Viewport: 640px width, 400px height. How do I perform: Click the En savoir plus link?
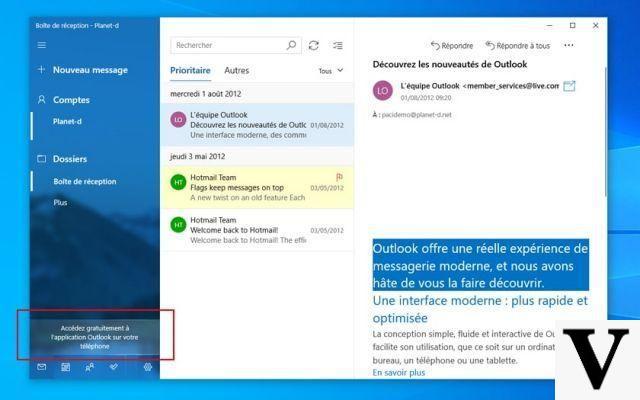(x=399, y=372)
